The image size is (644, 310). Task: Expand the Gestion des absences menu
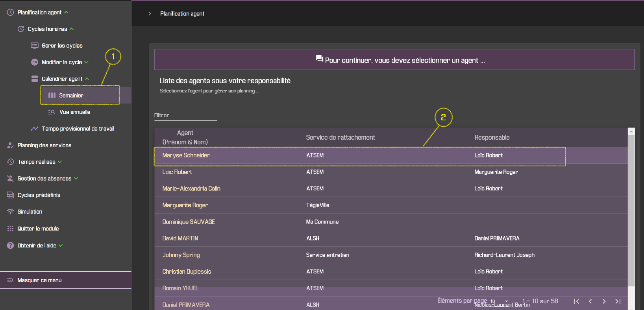point(76,179)
